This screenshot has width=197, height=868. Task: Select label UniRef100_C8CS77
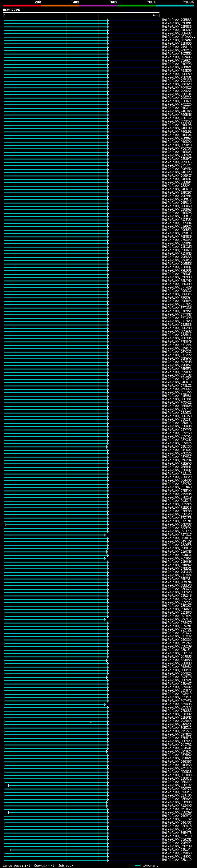pos(177,589)
